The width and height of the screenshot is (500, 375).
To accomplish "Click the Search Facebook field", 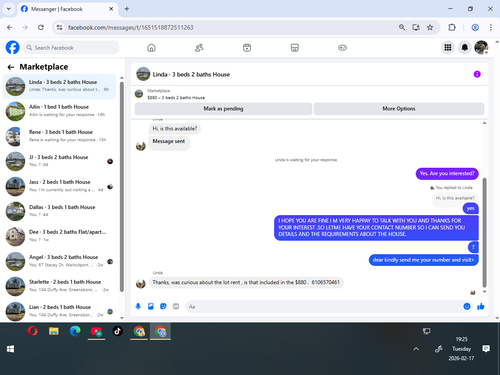I will [71, 48].
